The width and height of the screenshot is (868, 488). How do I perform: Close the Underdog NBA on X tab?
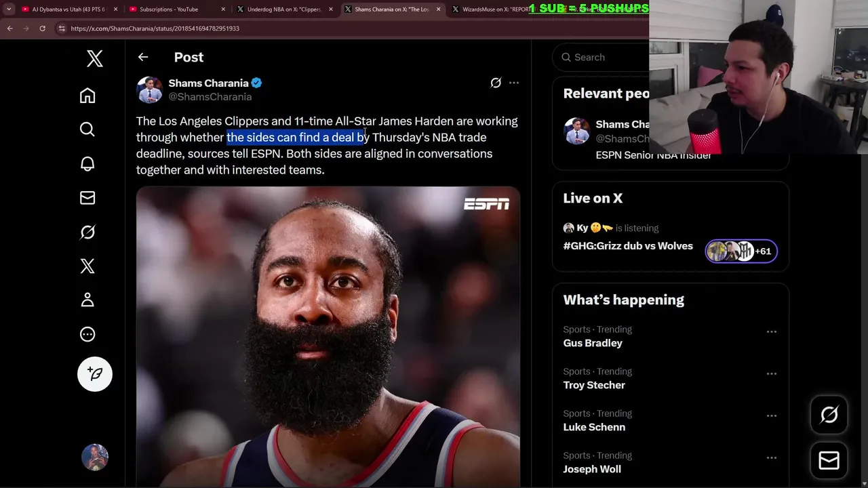click(331, 9)
